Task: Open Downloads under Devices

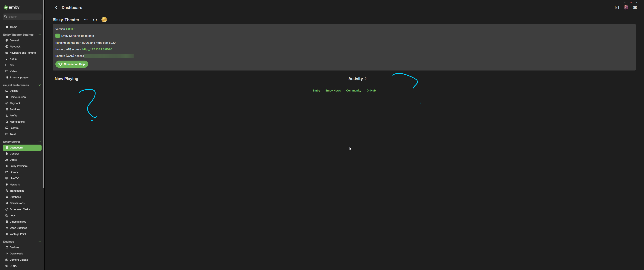Action: [22, 254]
